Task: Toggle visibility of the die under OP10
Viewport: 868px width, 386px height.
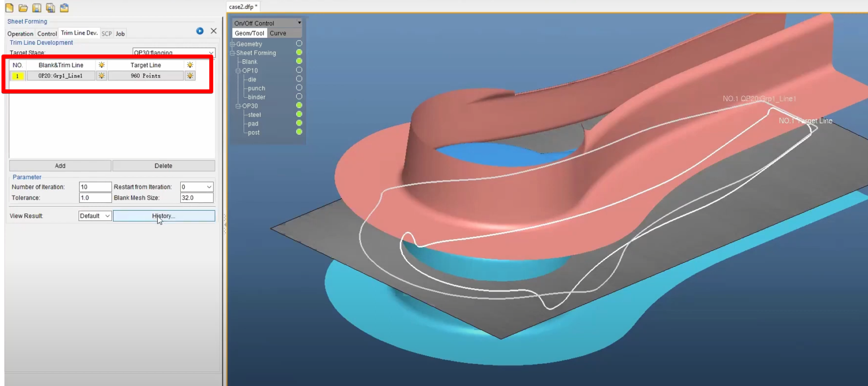Action: [x=299, y=79]
